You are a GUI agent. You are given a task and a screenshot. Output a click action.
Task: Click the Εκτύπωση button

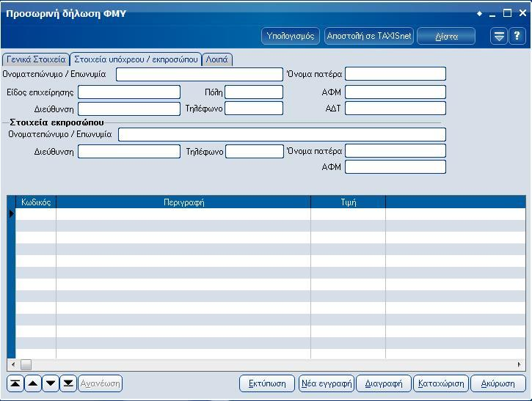pos(267,383)
